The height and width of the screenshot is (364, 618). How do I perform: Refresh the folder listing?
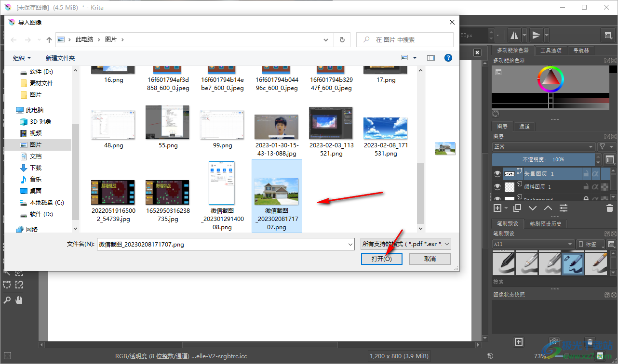click(x=342, y=39)
